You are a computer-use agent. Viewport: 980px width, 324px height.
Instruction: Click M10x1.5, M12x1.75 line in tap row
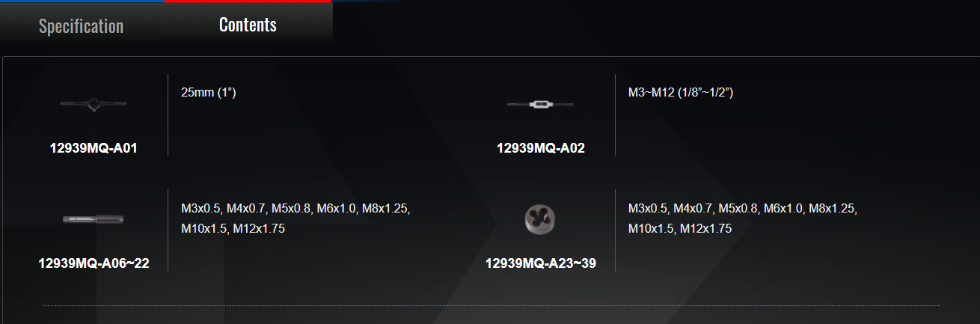(x=233, y=228)
